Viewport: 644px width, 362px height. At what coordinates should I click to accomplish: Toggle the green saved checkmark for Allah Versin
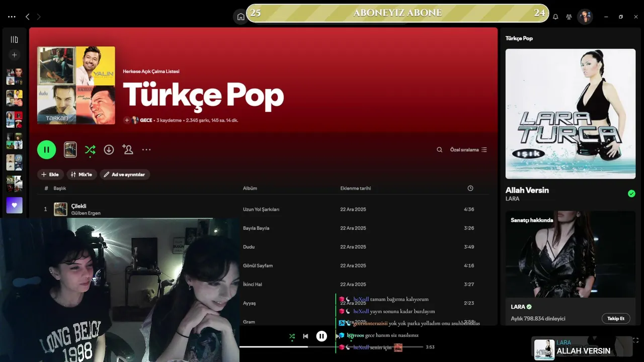pos(631,194)
